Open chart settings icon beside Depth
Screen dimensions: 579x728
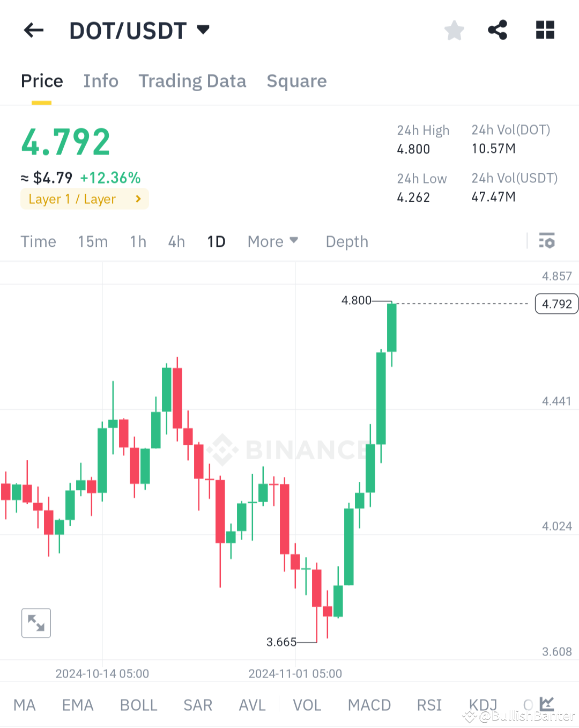[x=547, y=241]
